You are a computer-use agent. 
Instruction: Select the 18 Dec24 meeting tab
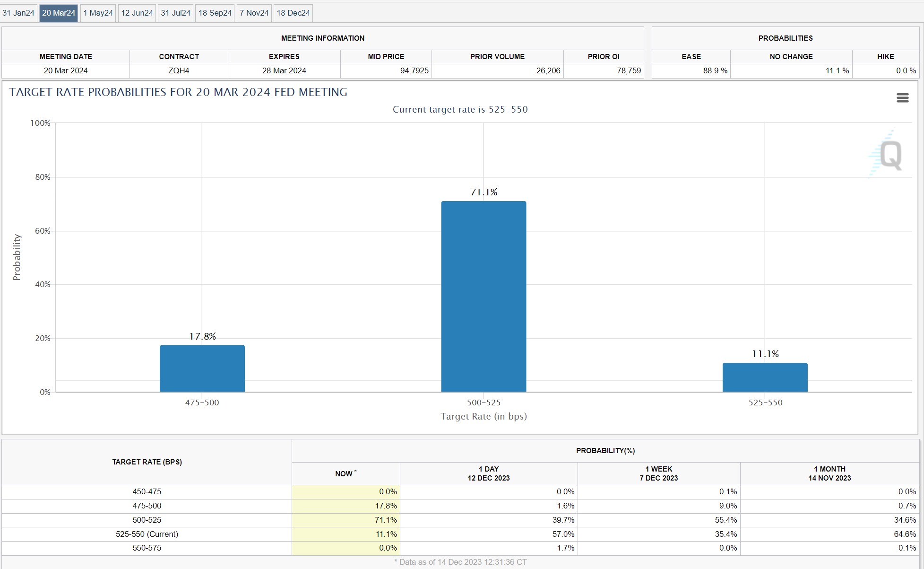(x=293, y=13)
